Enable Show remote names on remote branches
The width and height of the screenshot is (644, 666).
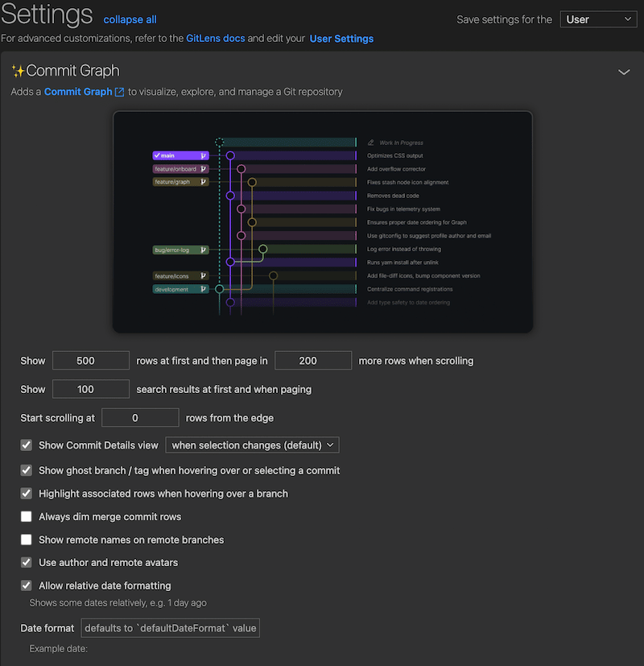[27, 540]
